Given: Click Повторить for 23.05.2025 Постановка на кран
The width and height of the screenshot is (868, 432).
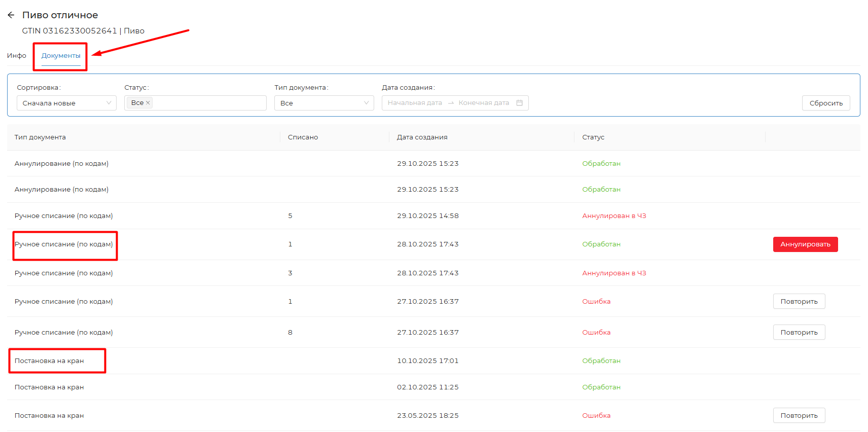Looking at the screenshot, I should coord(799,416).
